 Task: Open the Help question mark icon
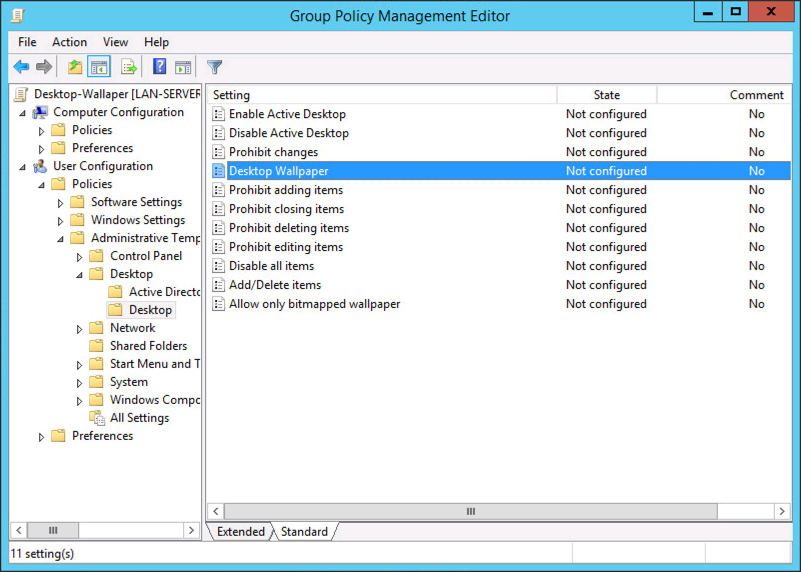click(x=159, y=66)
